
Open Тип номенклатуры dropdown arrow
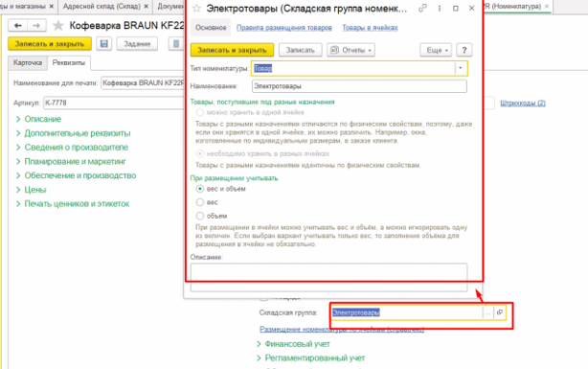[x=461, y=68]
